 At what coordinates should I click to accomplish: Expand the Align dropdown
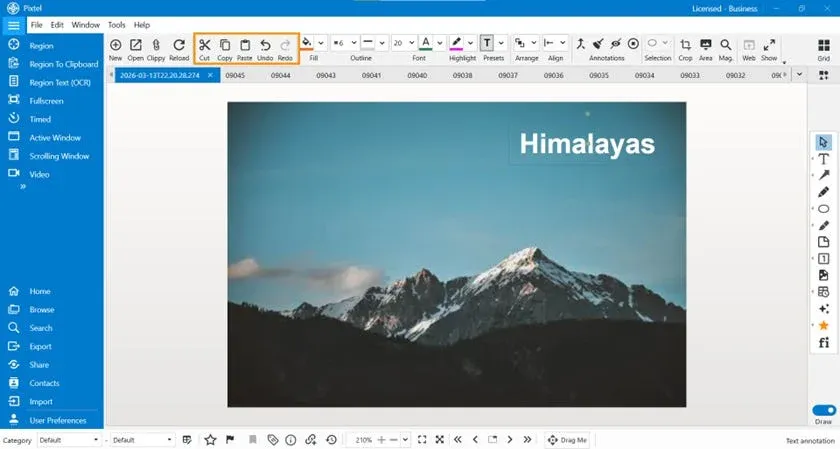pos(562,43)
